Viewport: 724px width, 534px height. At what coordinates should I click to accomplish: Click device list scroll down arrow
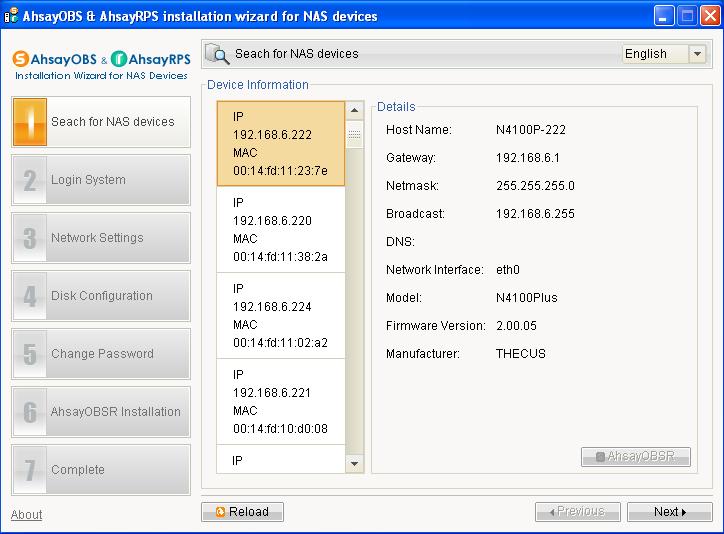tap(354, 463)
